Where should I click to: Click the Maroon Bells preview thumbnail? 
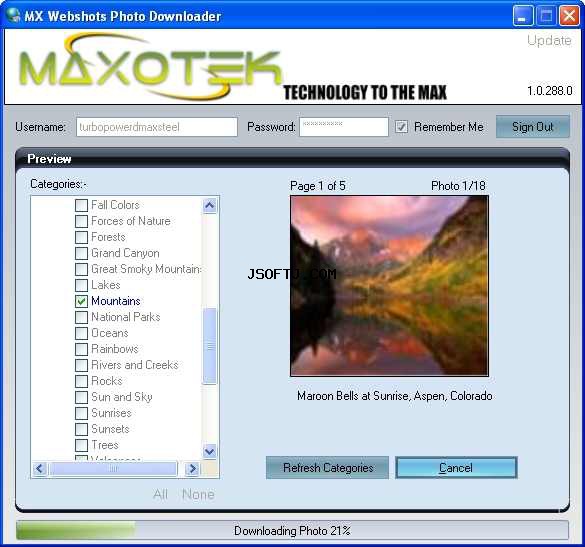click(389, 286)
